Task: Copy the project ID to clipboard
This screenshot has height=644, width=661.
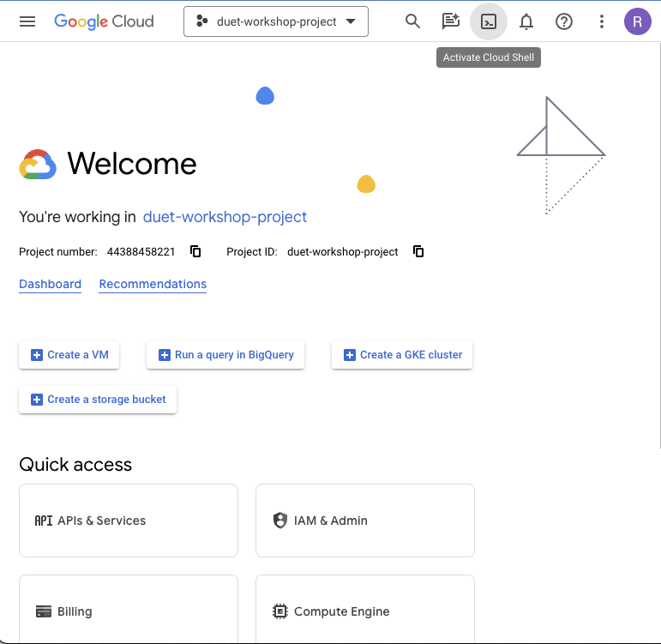Action: tap(418, 251)
